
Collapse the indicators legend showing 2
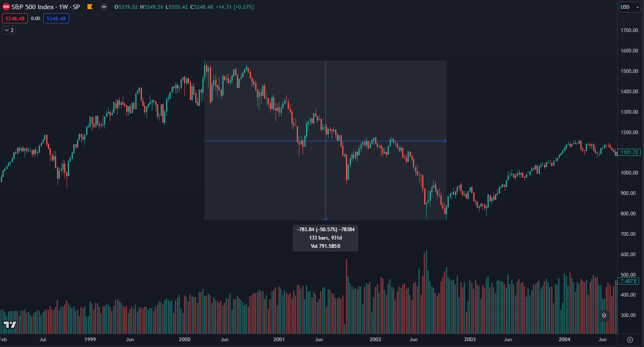9,30
